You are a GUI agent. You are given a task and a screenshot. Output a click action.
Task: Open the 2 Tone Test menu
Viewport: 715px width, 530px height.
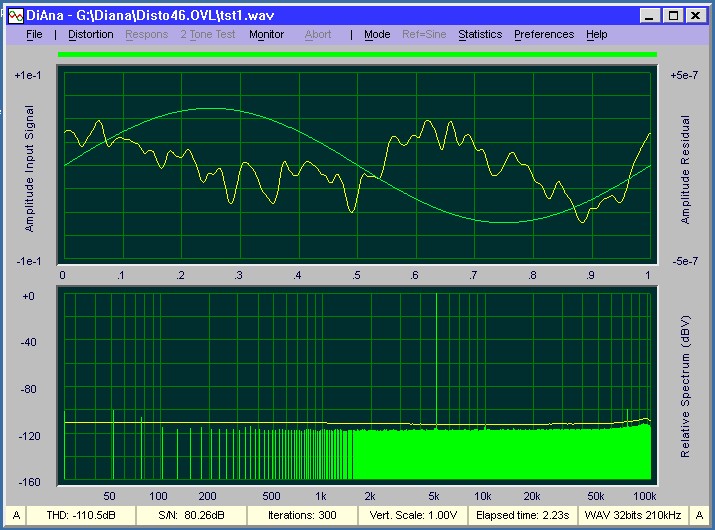[208, 34]
